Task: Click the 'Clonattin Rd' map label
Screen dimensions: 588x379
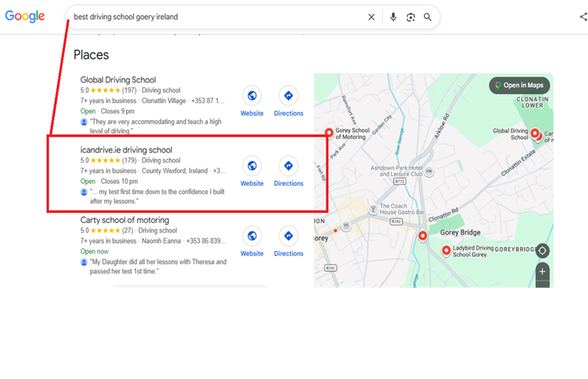Action: pyautogui.click(x=443, y=215)
